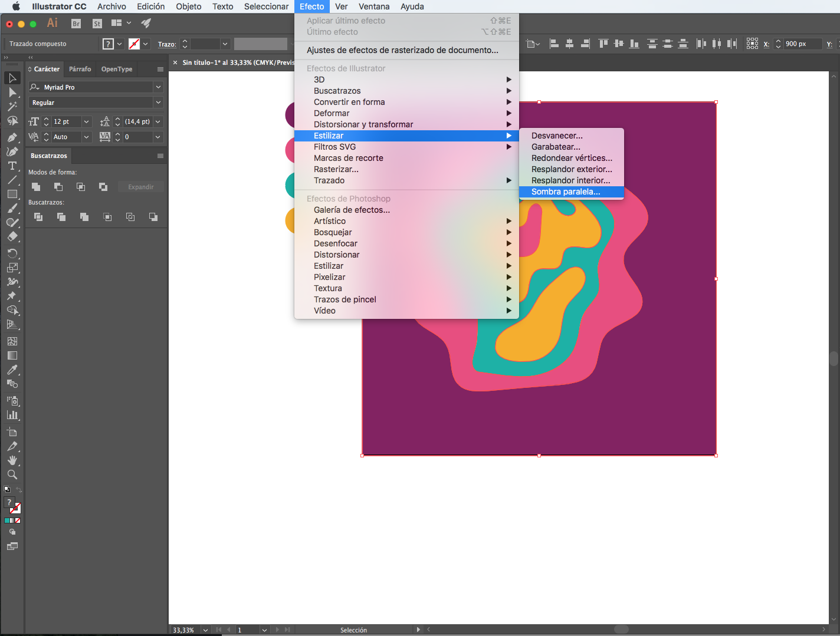Select the Column Graph tool
The width and height of the screenshot is (840, 636).
click(x=12, y=415)
